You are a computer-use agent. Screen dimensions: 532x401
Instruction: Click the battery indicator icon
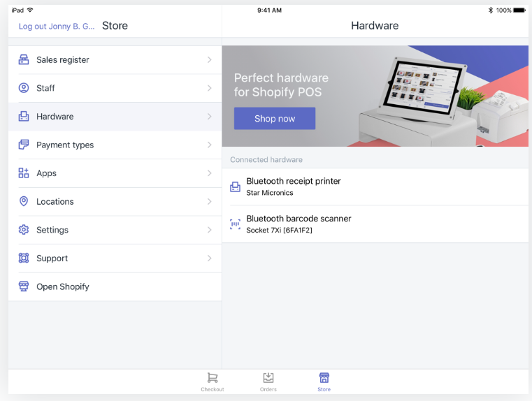(x=519, y=10)
